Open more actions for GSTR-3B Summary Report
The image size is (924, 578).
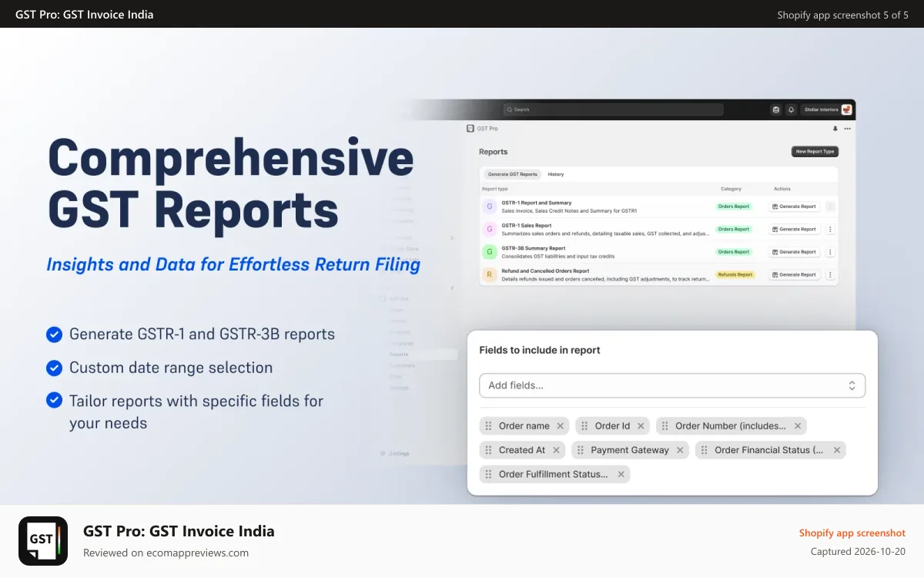830,252
